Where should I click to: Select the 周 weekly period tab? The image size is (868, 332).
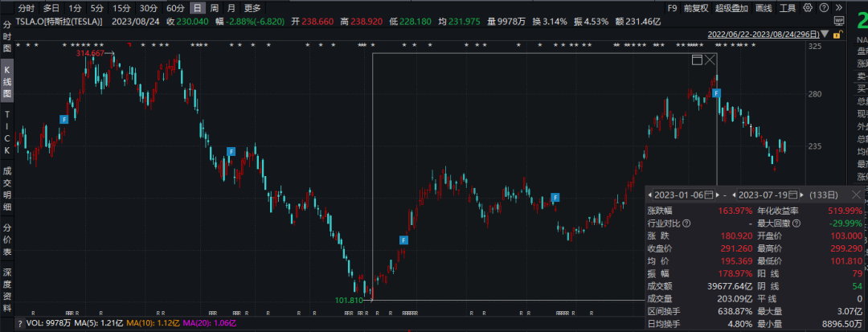coord(214,8)
